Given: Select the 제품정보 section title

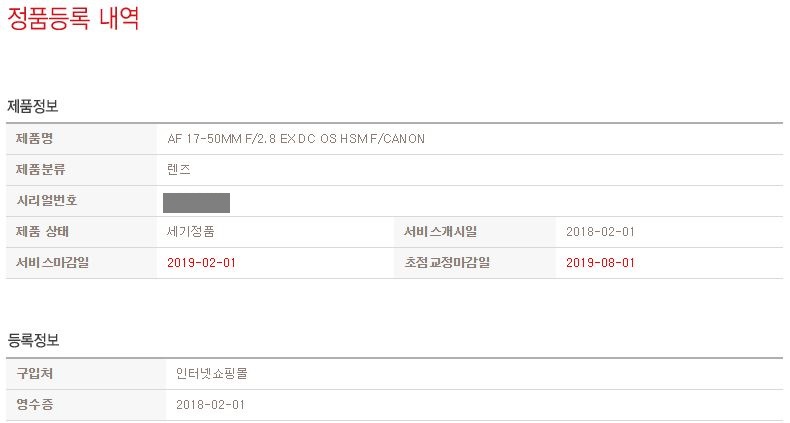Looking at the screenshot, I should (x=32, y=106).
